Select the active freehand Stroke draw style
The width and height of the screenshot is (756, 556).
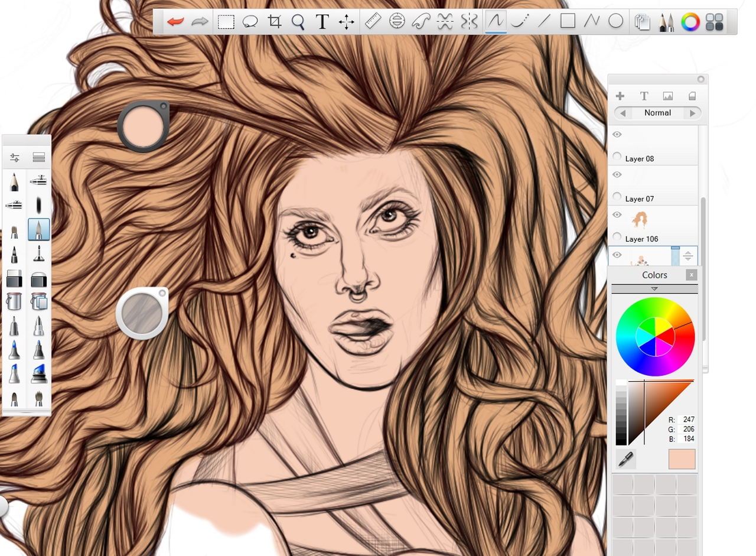(496, 22)
